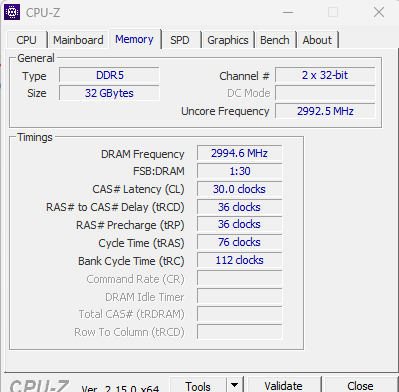Select the SPD tab

pyautogui.click(x=180, y=40)
